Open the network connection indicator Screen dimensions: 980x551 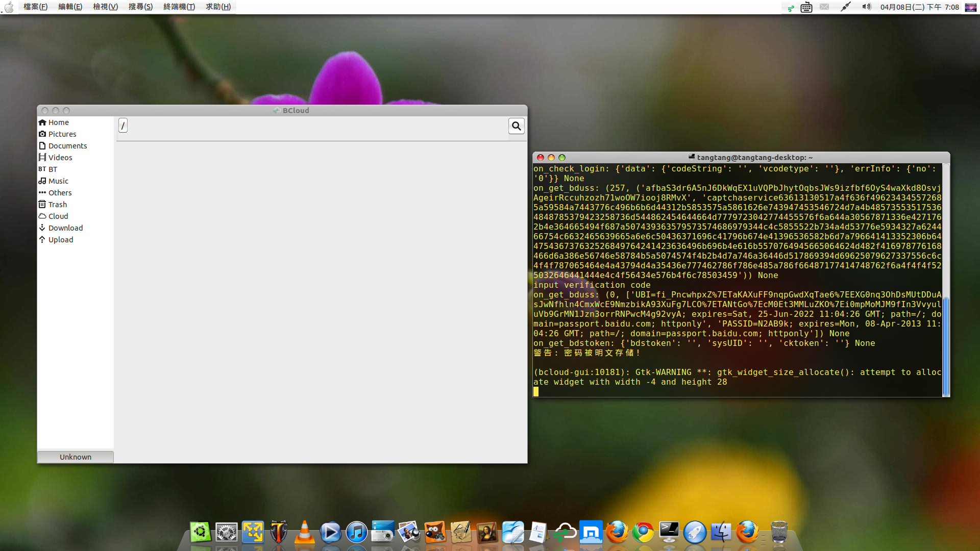click(x=846, y=7)
